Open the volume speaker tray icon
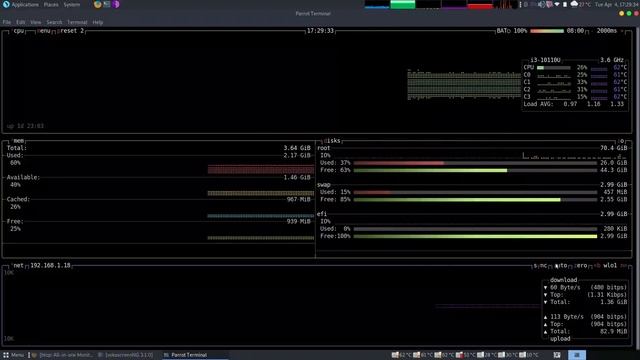 click(x=541, y=4)
